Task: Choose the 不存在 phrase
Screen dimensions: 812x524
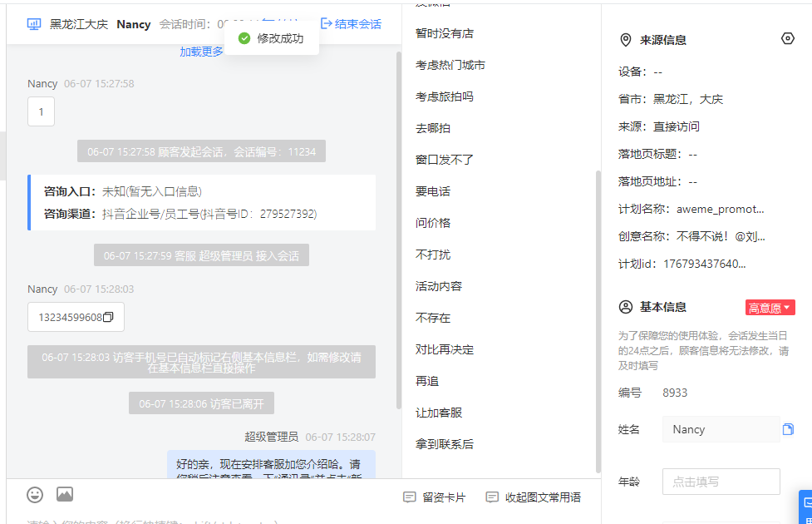Action: click(433, 318)
